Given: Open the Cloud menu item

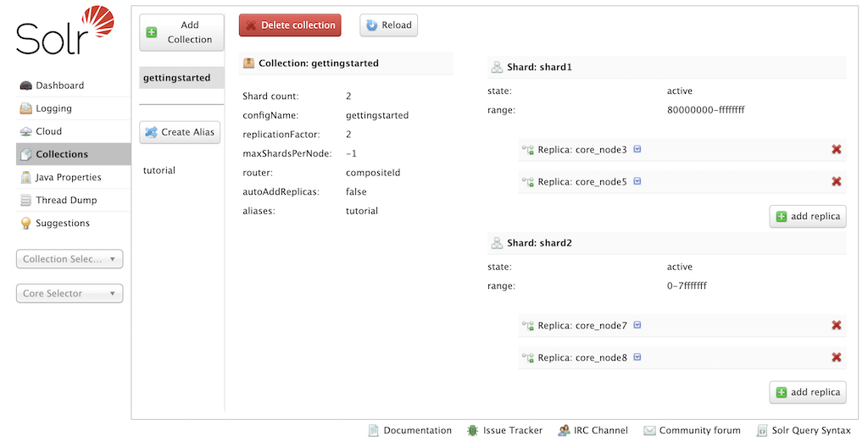Looking at the screenshot, I should [x=48, y=131].
